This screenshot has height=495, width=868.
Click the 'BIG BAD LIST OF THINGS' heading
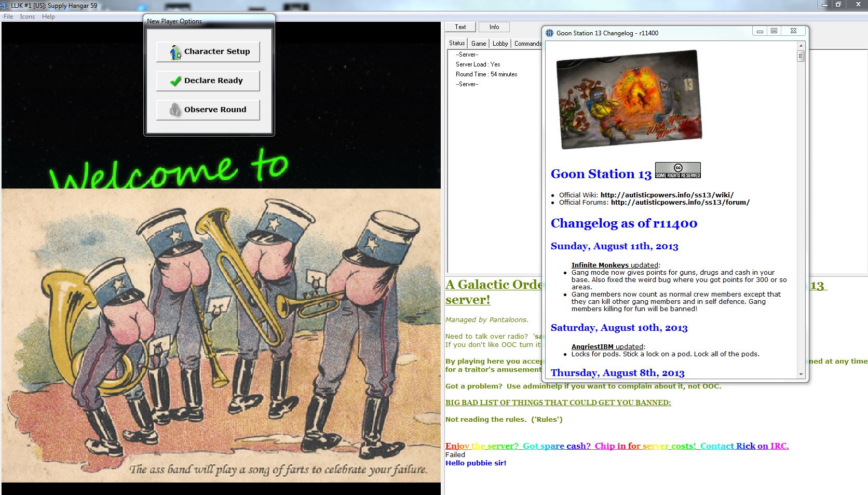pyautogui.click(x=558, y=403)
